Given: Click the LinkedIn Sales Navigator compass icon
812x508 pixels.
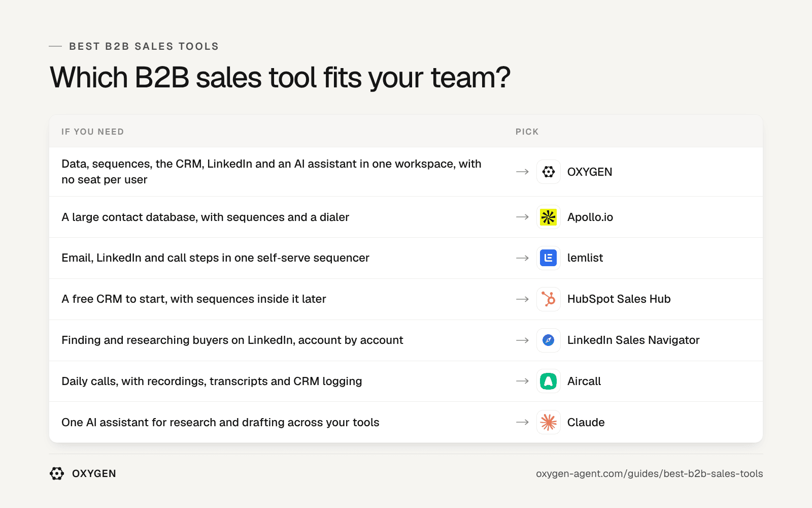Looking at the screenshot, I should [x=549, y=340].
